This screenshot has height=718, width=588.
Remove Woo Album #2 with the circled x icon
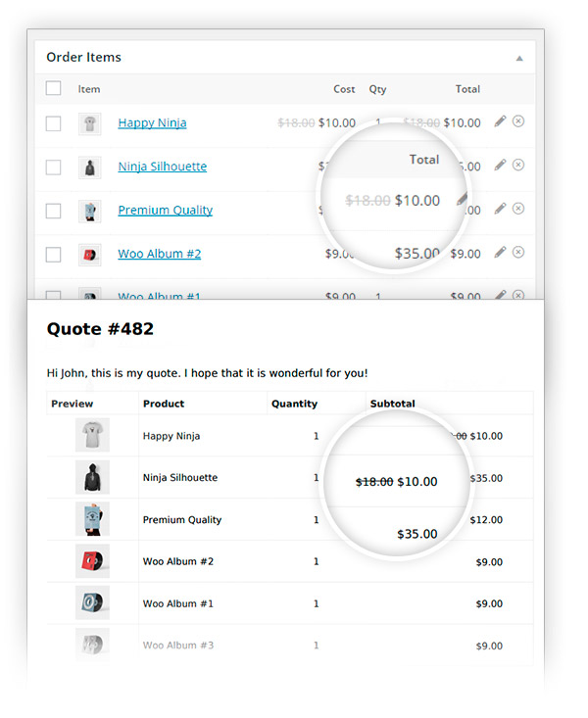click(x=518, y=252)
